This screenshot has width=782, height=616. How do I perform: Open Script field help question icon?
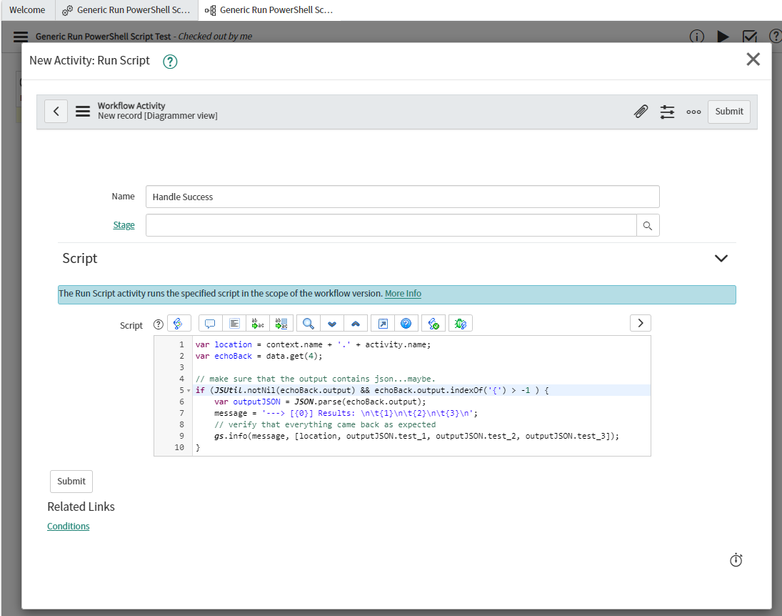pyautogui.click(x=158, y=324)
